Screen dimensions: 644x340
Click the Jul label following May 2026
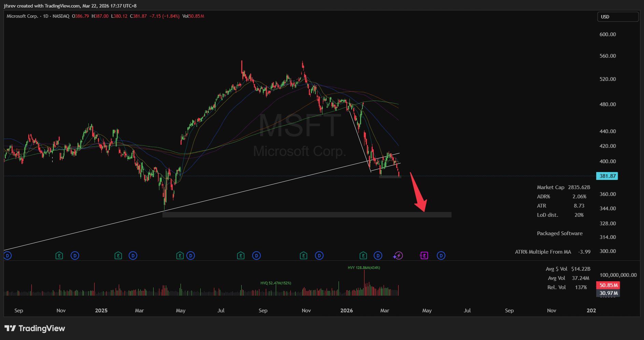467,311
